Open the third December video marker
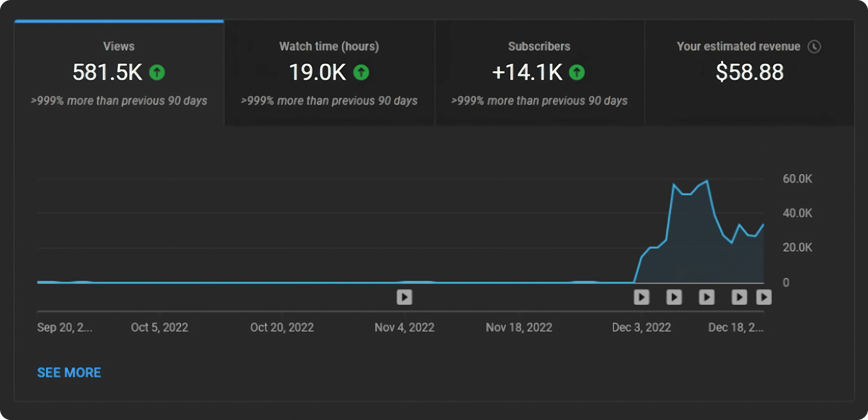Screen dimensions: 868x420 click(707, 297)
